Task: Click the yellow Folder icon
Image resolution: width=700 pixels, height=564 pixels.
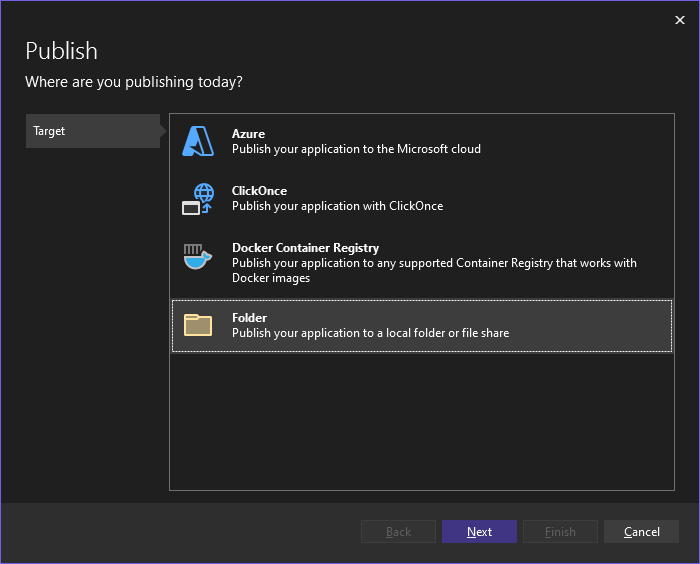Action: coord(198,325)
